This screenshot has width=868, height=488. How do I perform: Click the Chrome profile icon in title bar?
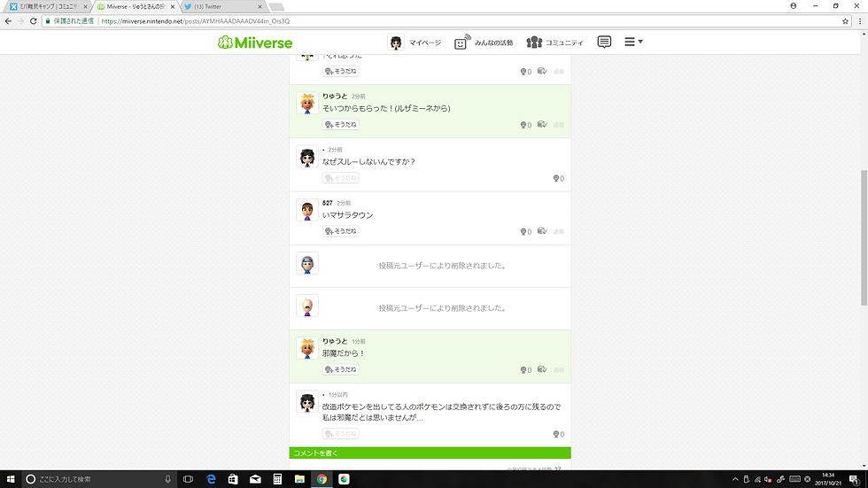(794, 5)
